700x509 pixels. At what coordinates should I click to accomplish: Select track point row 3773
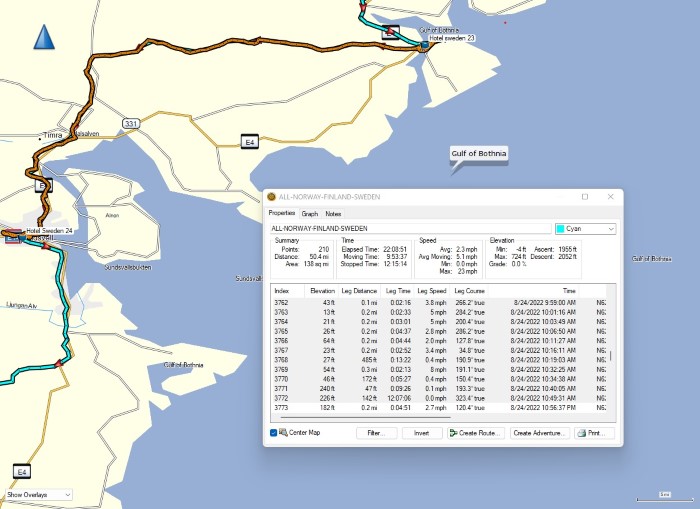click(439, 408)
